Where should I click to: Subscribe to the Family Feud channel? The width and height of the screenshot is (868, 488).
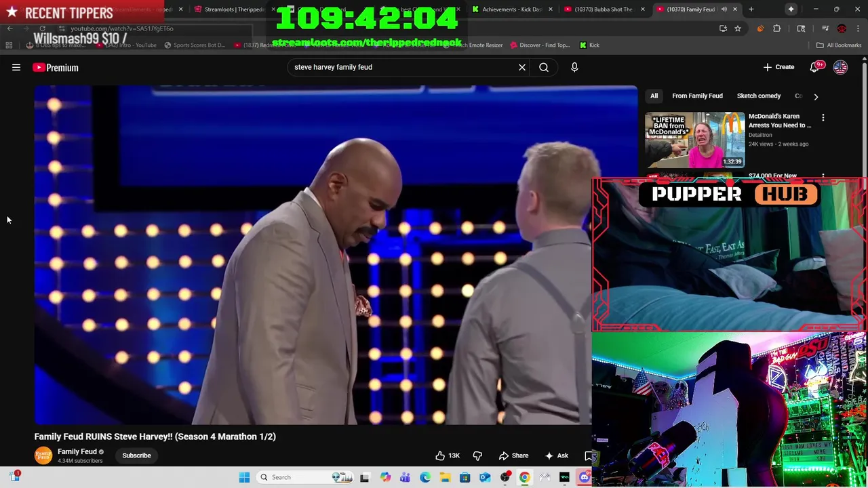136,455
